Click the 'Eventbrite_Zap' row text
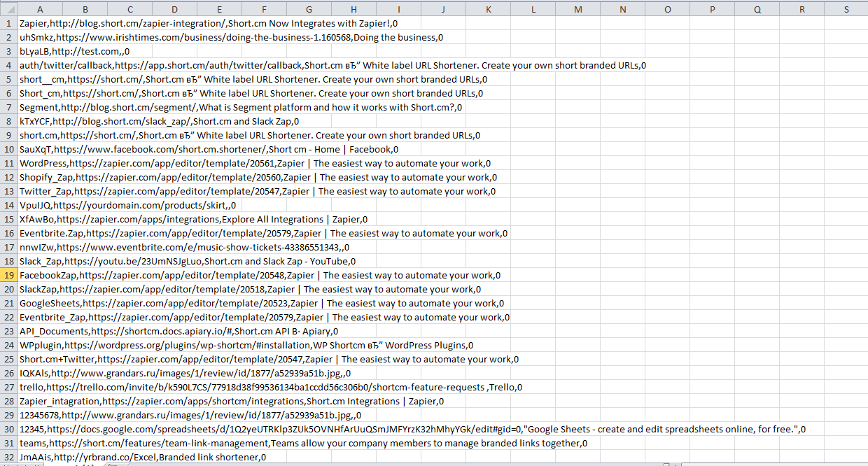The width and height of the screenshot is (868, 466). point(264,317)
